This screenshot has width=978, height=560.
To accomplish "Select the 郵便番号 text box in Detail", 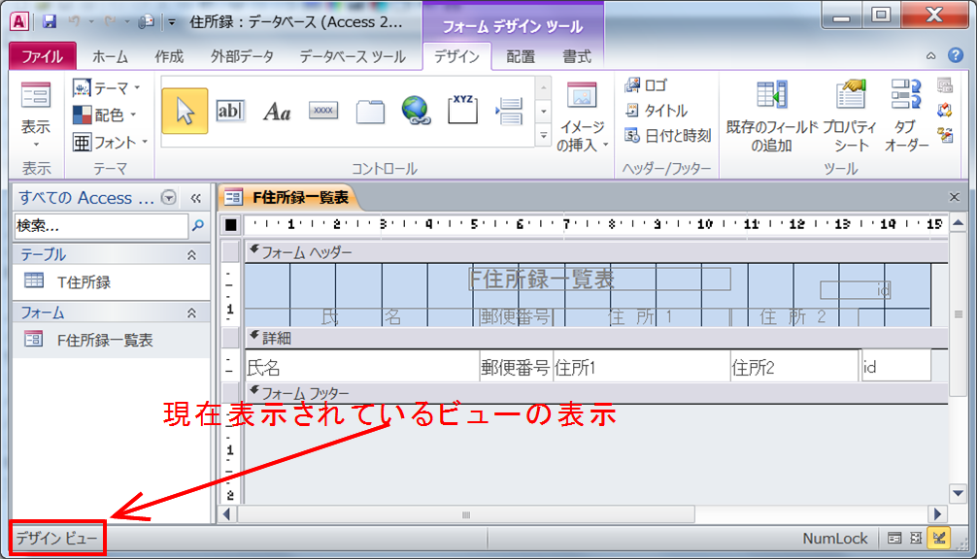I will pyautogui.click(x=516, y=367).
